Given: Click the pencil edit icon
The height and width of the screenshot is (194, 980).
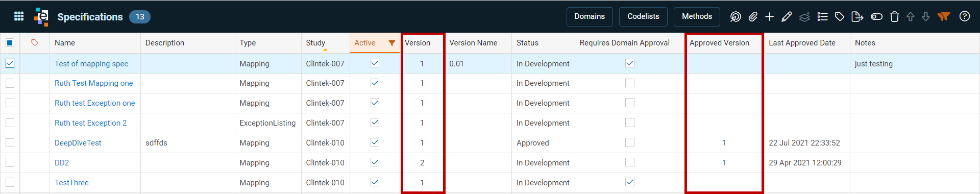Looking at the screenshot, I should [x=787, y=17].
